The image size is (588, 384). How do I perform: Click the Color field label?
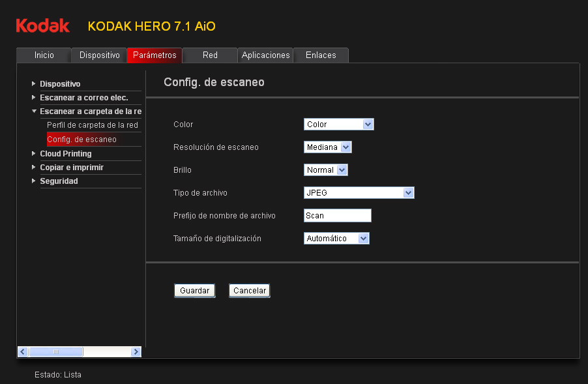(x=183, y=124)
